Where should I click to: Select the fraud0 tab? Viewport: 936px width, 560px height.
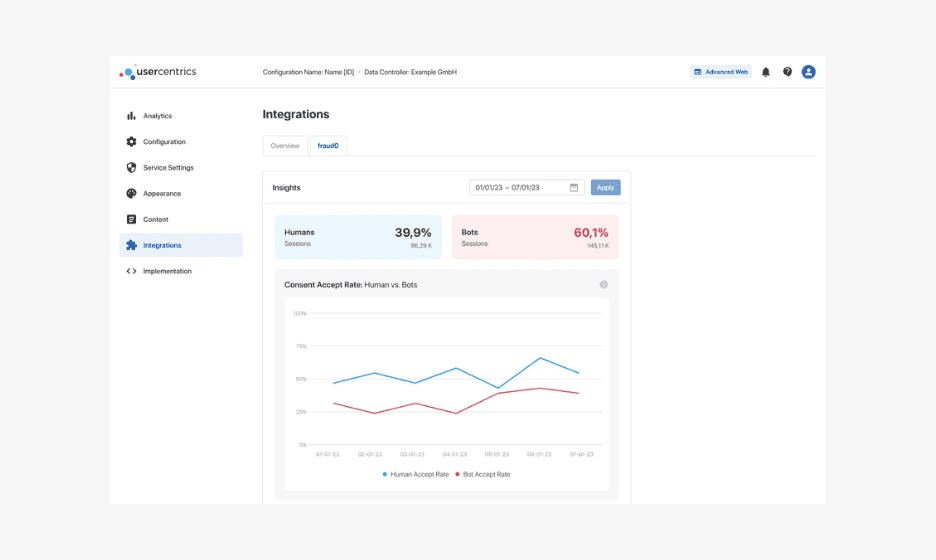(328, 146)
